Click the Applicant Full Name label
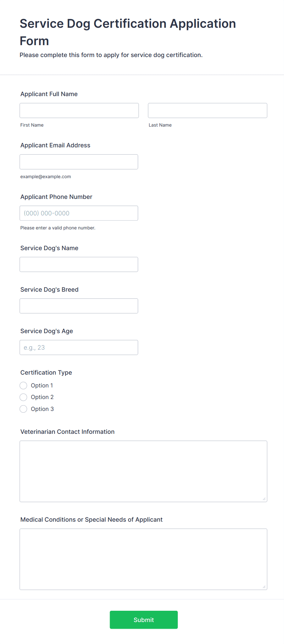The width and height of the screenshot is (284, 644). click(x=49, y=94)
